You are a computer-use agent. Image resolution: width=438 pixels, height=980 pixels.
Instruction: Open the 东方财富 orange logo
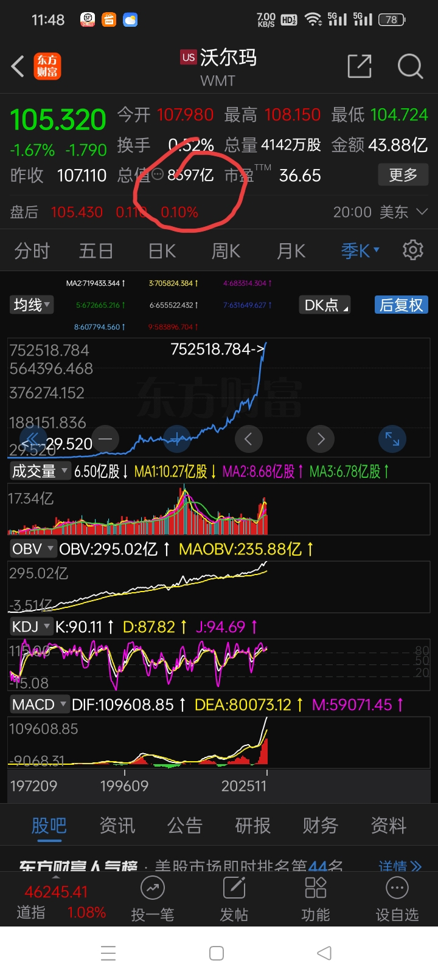point(47,66)
